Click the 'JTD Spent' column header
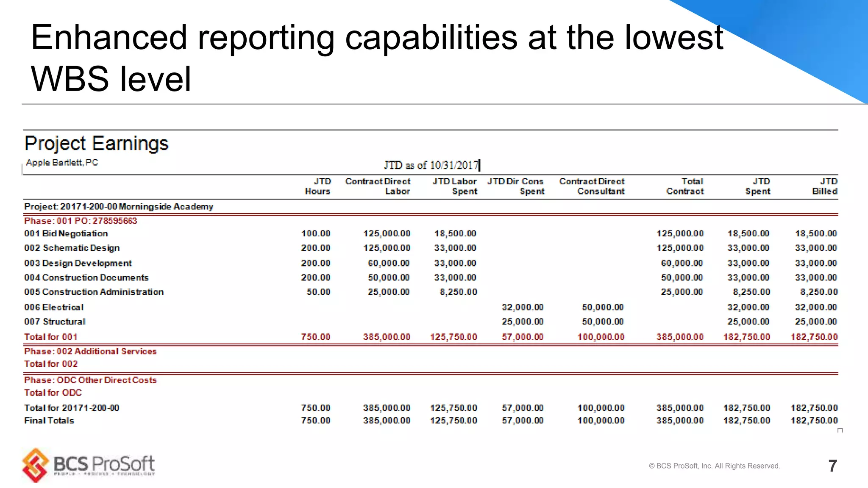Screen dimensions: 868x488 point(758,186)
